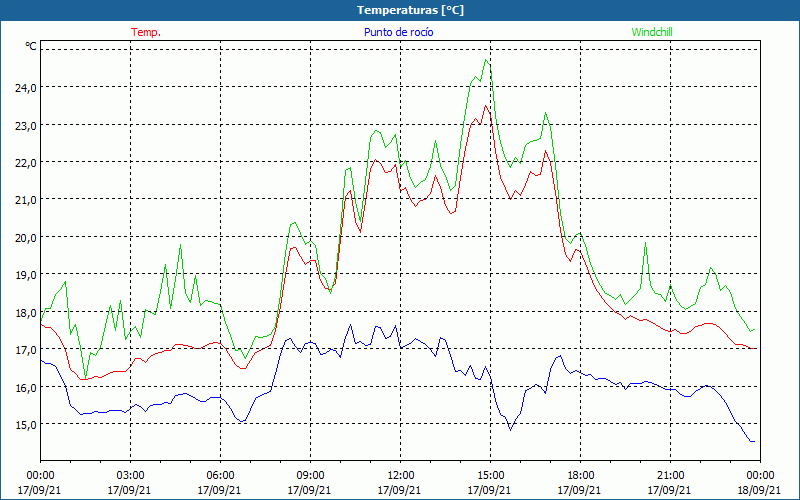Click the 18:00 time axis label

580,476
